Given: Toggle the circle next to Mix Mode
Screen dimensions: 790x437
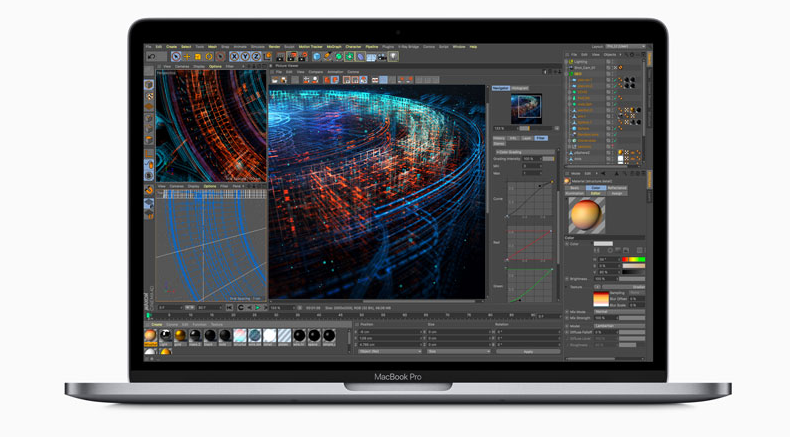Looking at the screenshot, I should coord(567,312).
